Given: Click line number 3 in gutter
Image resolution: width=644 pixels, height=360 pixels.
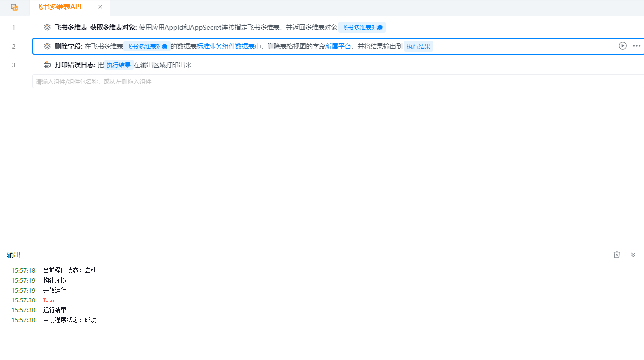Looking at the screenshot, I should pos(14,65).
